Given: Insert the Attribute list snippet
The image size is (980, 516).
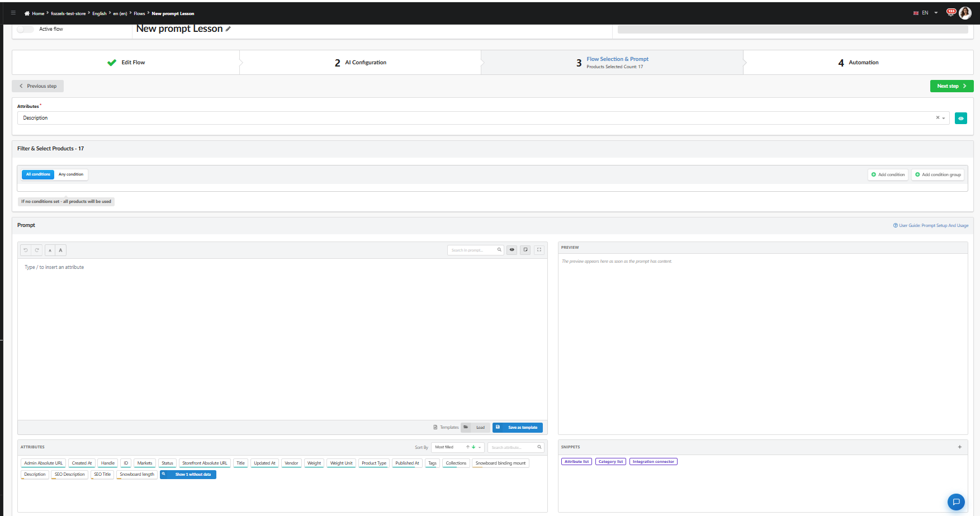Looking at the screenshot, I should (x=576, y=462).
